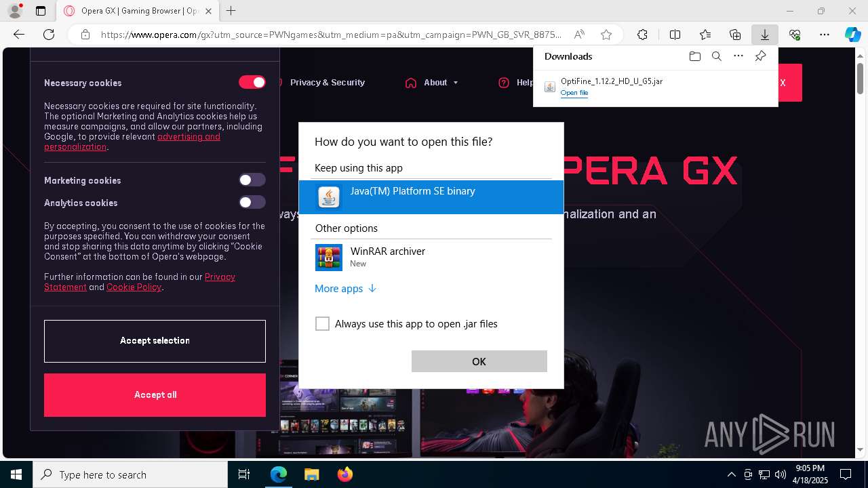Viewport: 868px width, 488px height.
Task: Click the Open file link
Action: (x=574, y=93)
